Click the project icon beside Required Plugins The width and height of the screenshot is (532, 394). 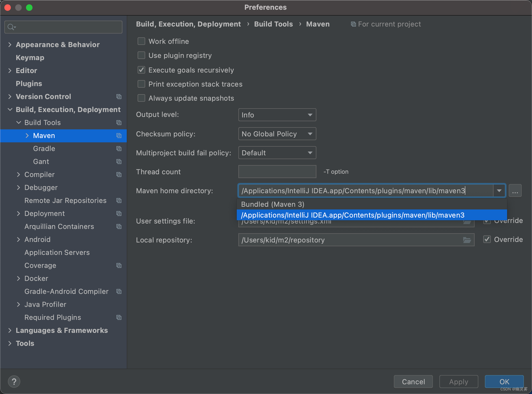[119, 317]
